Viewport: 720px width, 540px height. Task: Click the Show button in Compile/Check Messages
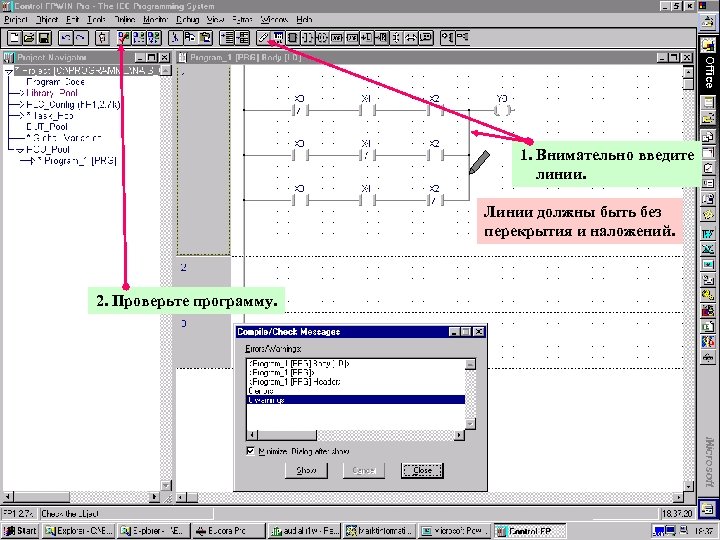tap(306, 471)
